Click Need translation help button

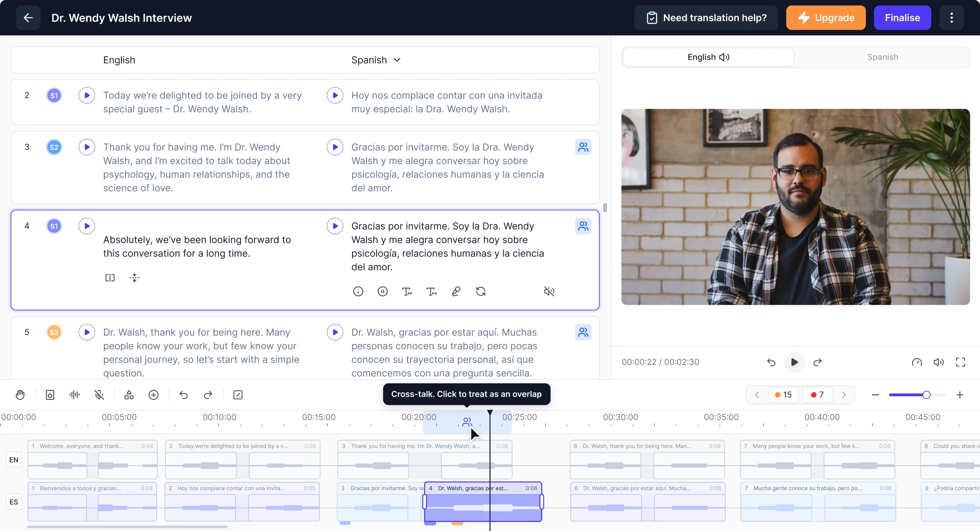(x=706, y=18)
